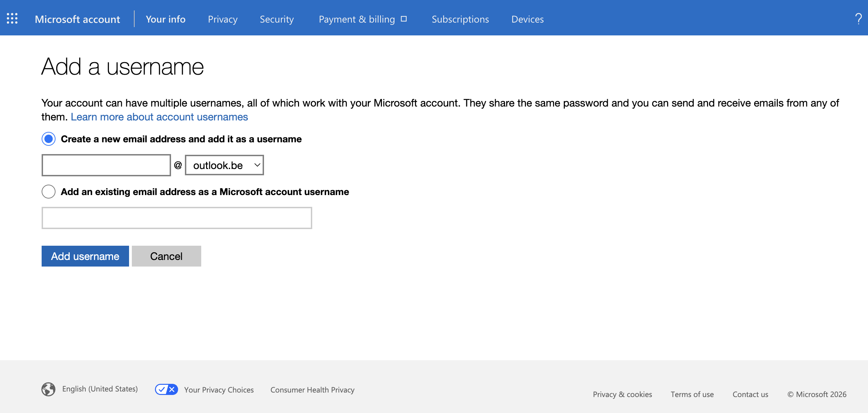Click the © Microsoft 2026 text
Screen dimensions: 868x413
817,394
